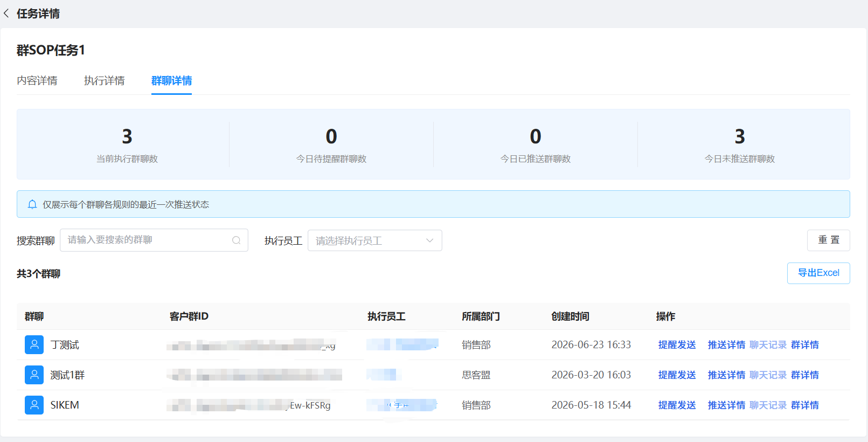The width and height of the screenshot is (868, 442).
Task: Click the group name 测试1群
Action: click(x=67, y=375)
